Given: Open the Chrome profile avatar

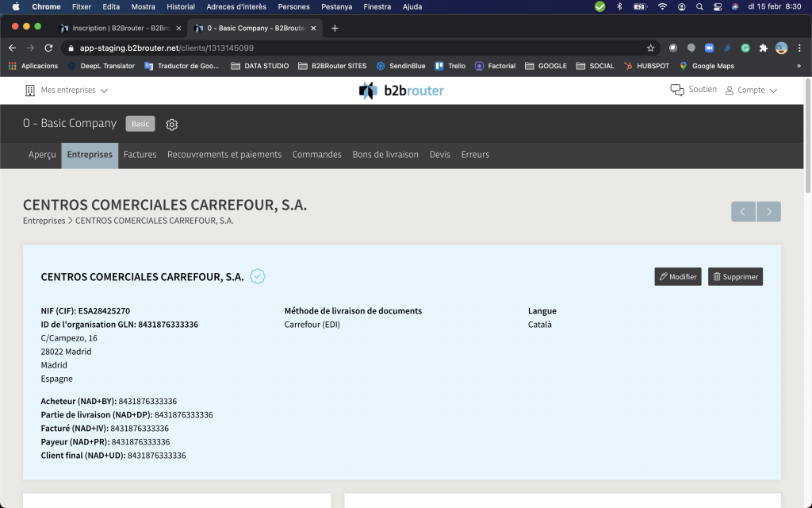Looking at the screenshot, I should pyautogui.click(x=781, y=48).
